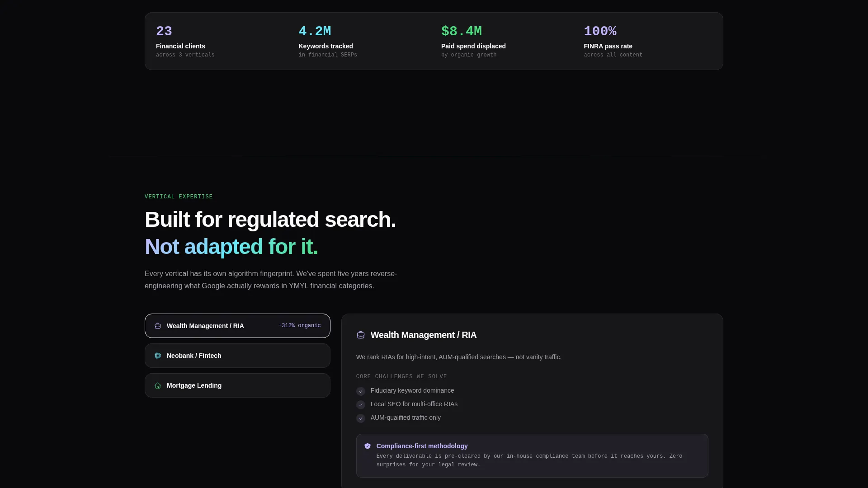Click the VERTICAL EXPERTISE section label

(x=179, y=197)
